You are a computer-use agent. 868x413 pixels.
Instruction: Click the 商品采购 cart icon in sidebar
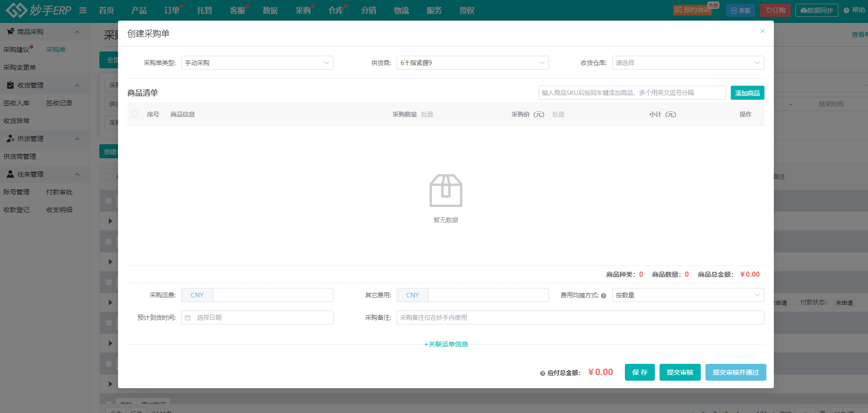pos(10,32)
